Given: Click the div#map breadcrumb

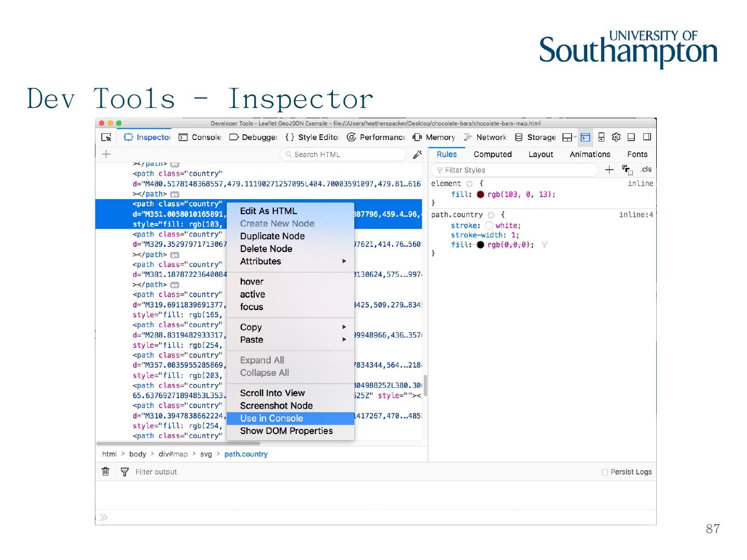Looking at the screenshot, I should (173, 454).
